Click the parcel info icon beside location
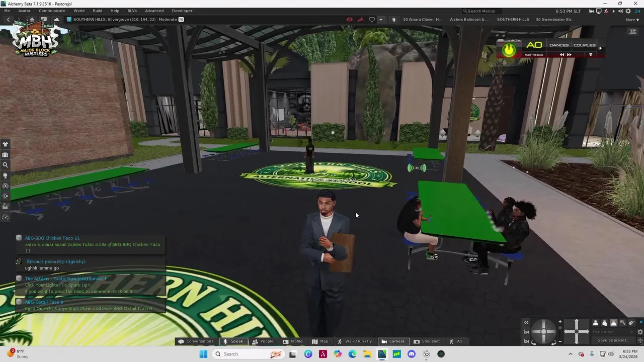 (x=69, y=20)
